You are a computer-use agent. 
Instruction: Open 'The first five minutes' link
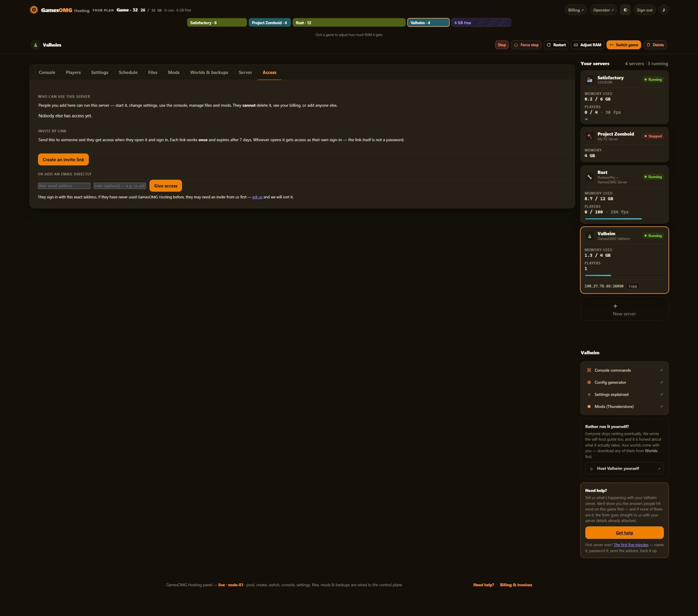(631, 545)
